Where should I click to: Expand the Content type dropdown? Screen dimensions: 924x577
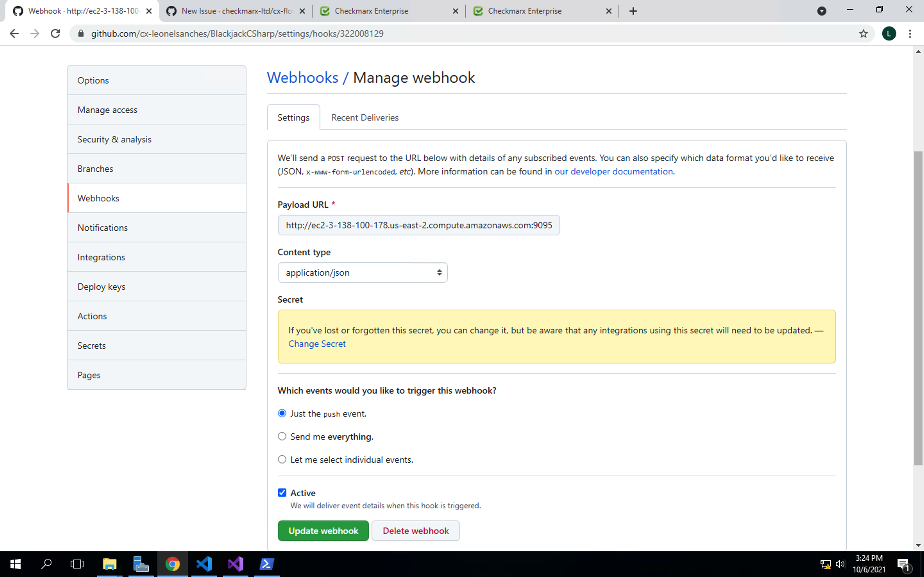coord(362,272)
